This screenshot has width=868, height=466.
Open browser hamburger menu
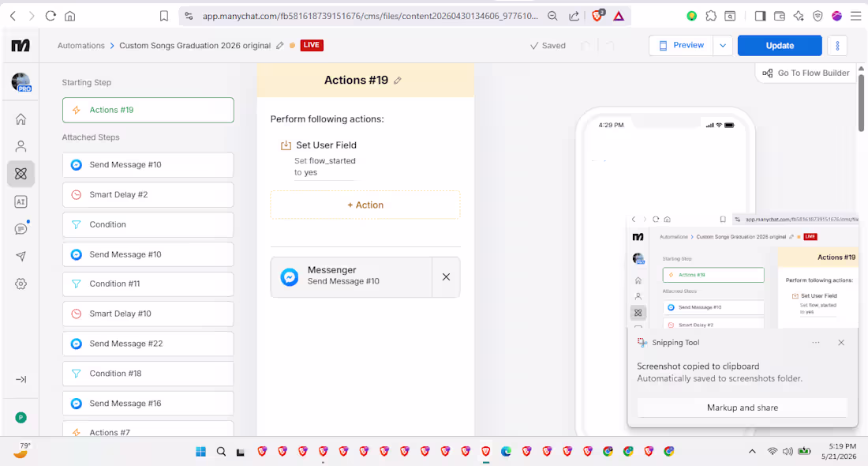click(x=856, y=16)
